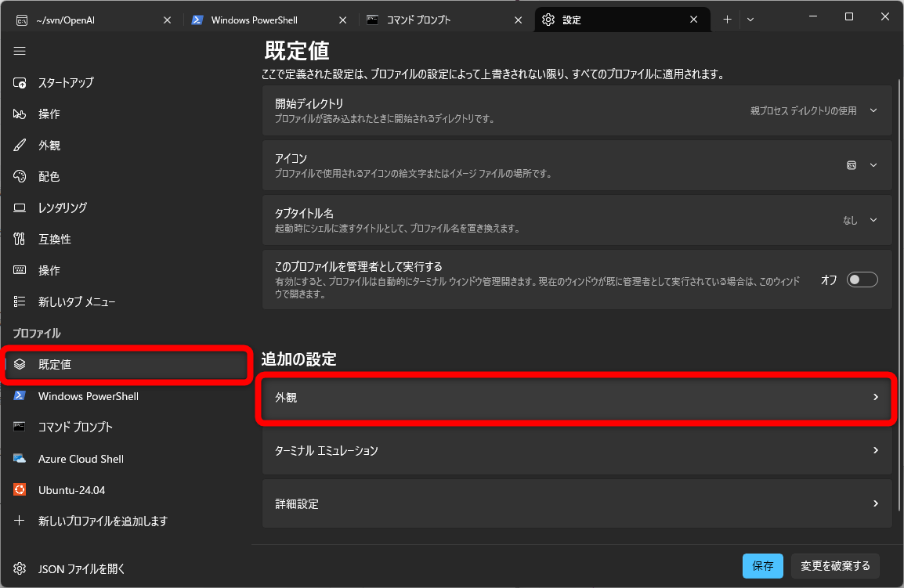Click the 保存 button

(762, 565)
